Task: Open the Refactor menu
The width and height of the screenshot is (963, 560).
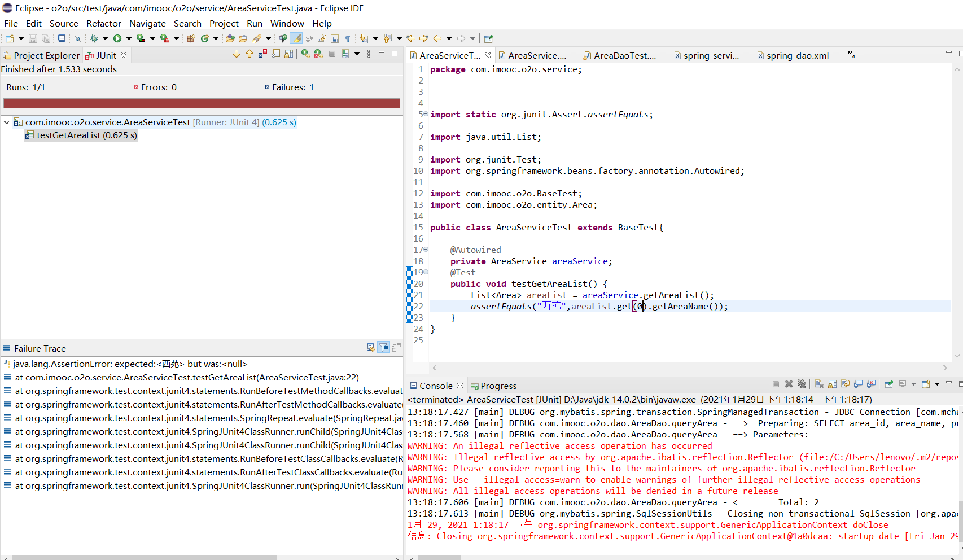Action: coord(103,23)
